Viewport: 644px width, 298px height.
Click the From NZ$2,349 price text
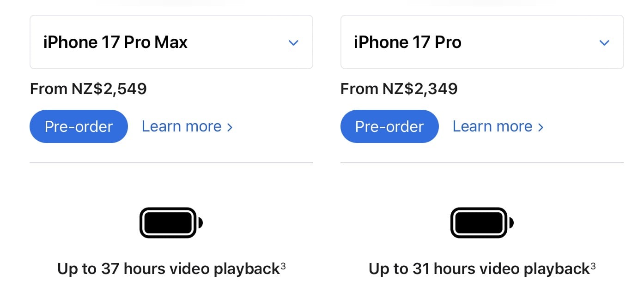click(399, 89)
